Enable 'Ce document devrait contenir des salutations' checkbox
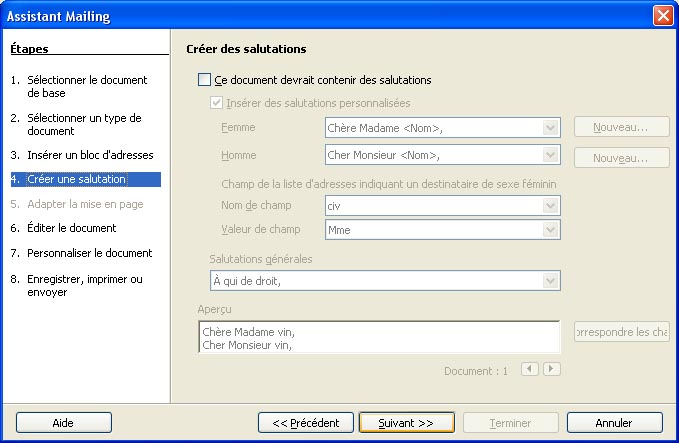The width and height of the screenshot is (679, 443). [205, 80]
